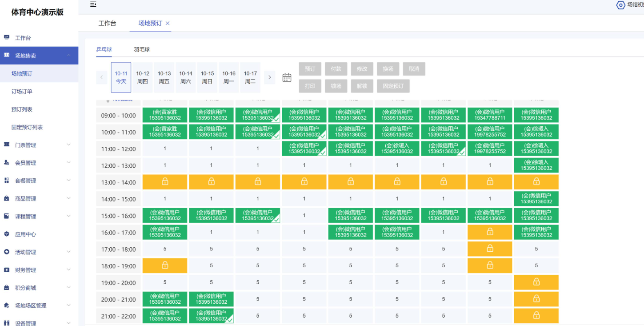Go to next week of dates
This screenshot has width=644, height=326.
(269, 77)
